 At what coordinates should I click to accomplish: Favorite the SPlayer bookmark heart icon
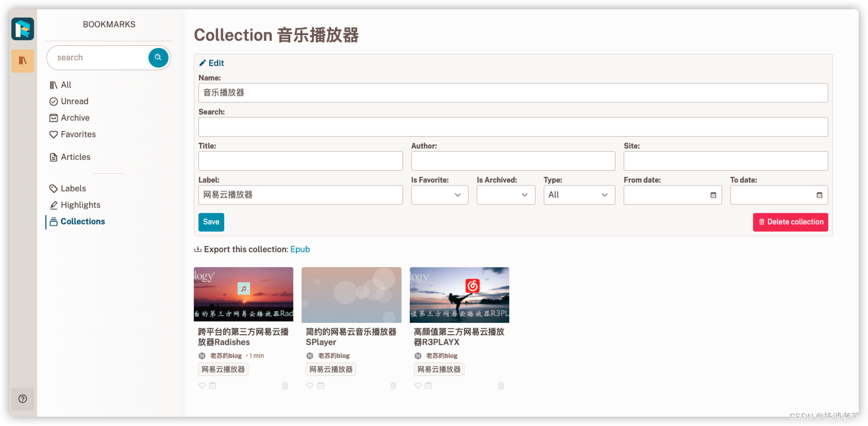(x=310, y=386)
